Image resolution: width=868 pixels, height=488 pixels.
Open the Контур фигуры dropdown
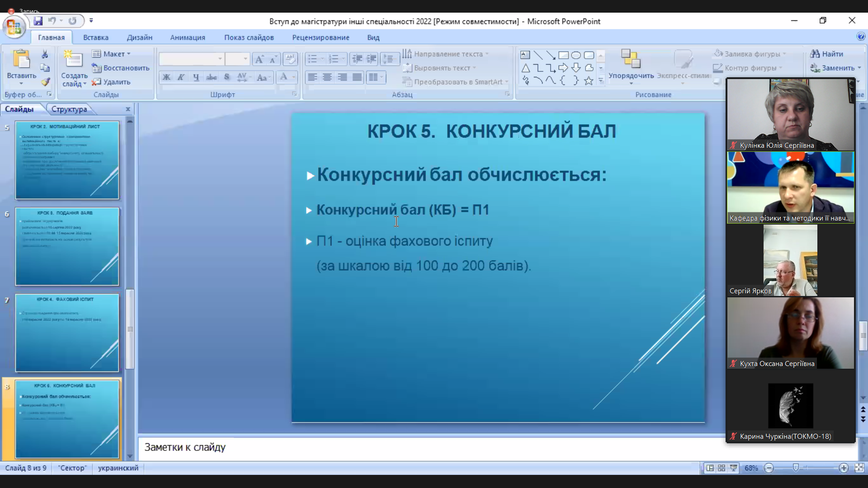[x=748, y=68]
